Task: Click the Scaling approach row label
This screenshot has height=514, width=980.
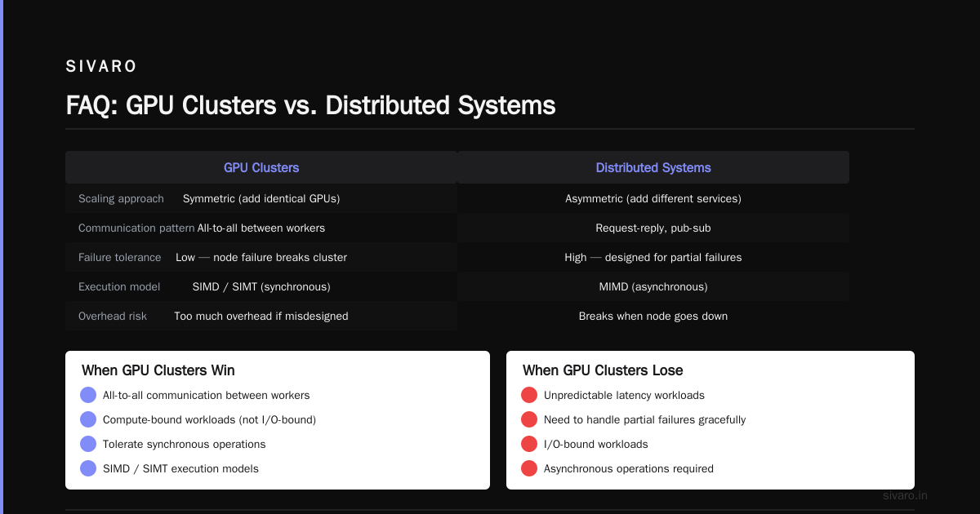Action: pyautogui.click(x=121, y=198)
